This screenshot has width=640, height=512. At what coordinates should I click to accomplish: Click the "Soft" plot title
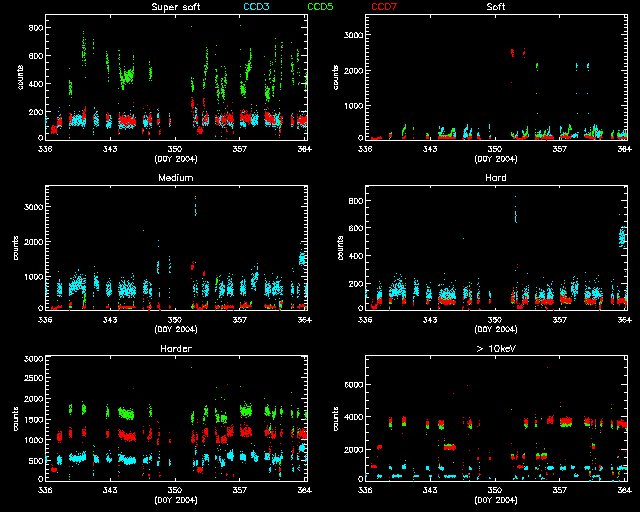click(x=496, y=7)
